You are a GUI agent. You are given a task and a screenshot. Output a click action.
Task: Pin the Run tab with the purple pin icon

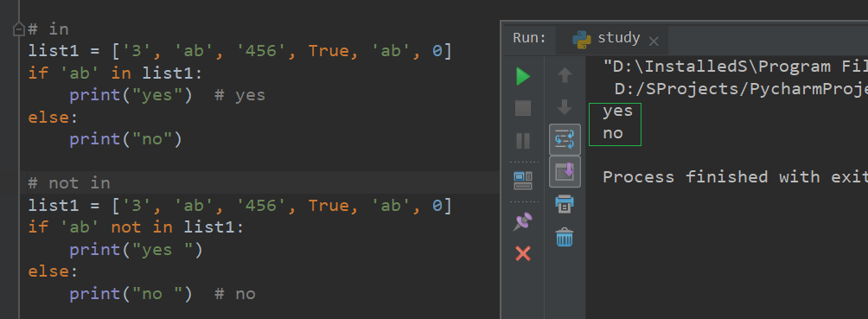coord(523,221)
